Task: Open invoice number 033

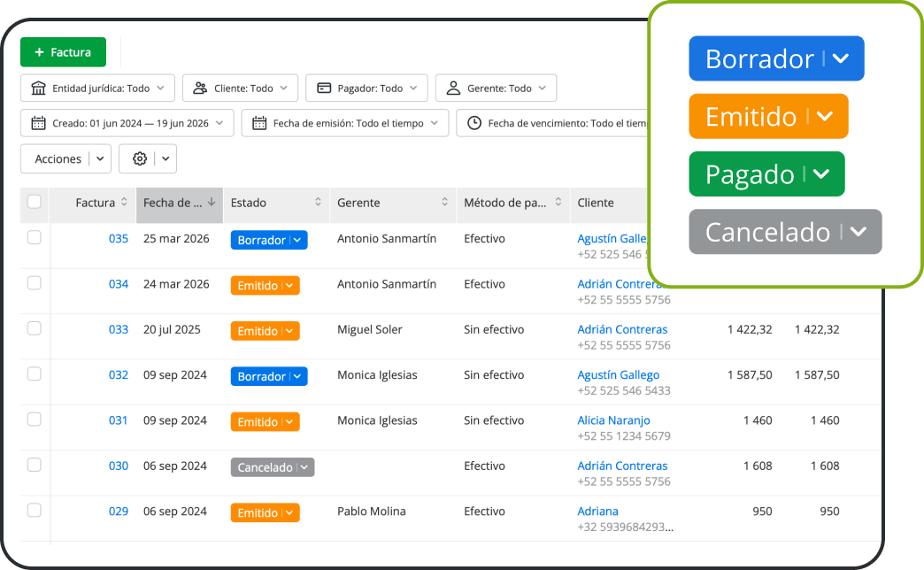Action: (119, 329)
